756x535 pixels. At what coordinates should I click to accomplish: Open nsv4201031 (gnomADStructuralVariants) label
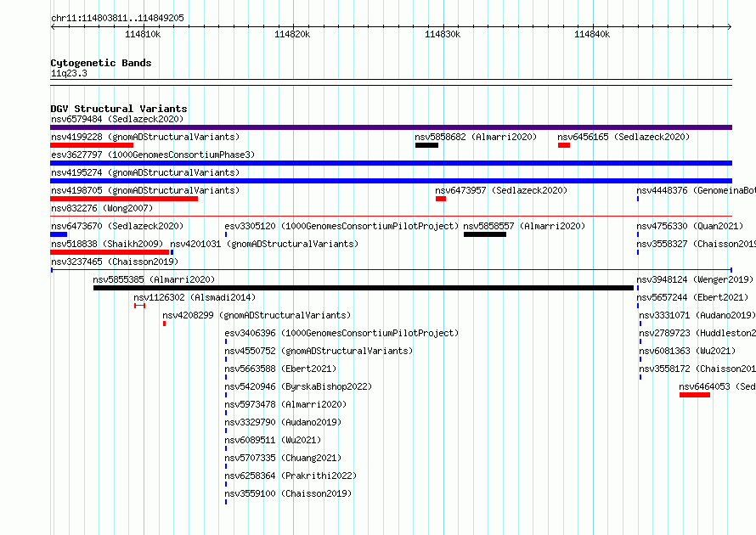[264, 244]
